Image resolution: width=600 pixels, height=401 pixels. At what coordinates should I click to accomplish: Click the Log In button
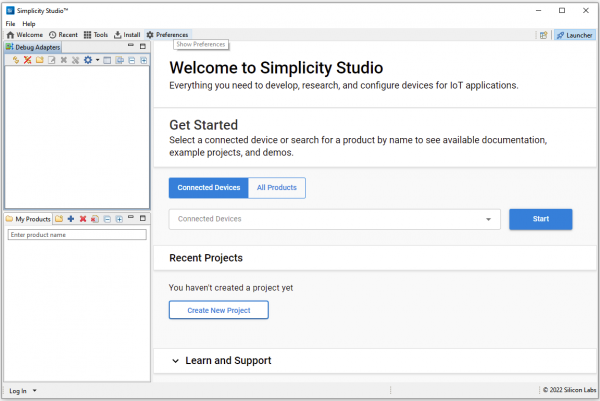(x=18, y=391)
